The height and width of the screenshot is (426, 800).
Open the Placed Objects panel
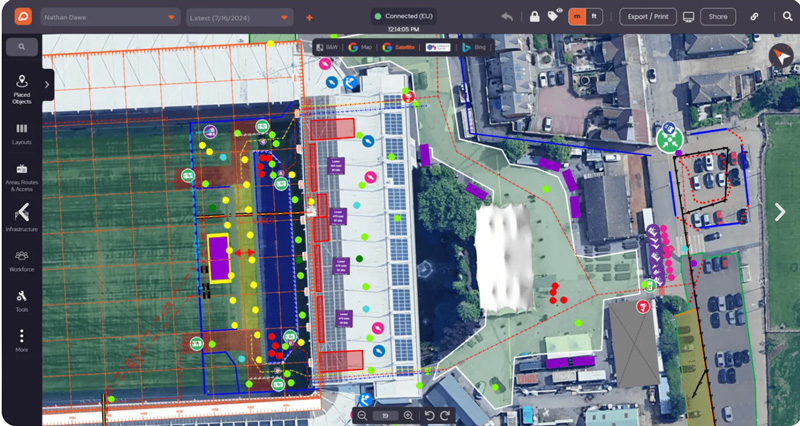[x=22, y=90]
